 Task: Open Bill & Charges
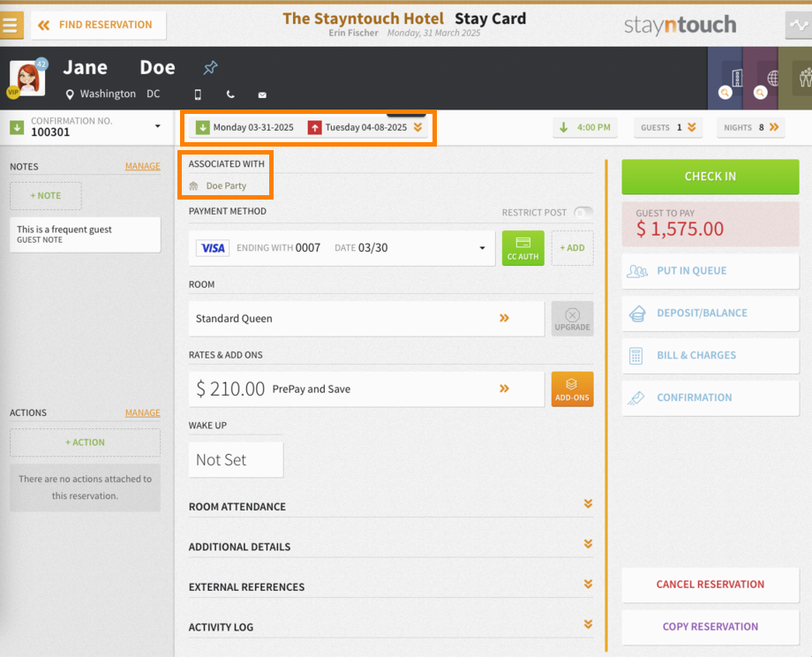click(x=710, y=356)
